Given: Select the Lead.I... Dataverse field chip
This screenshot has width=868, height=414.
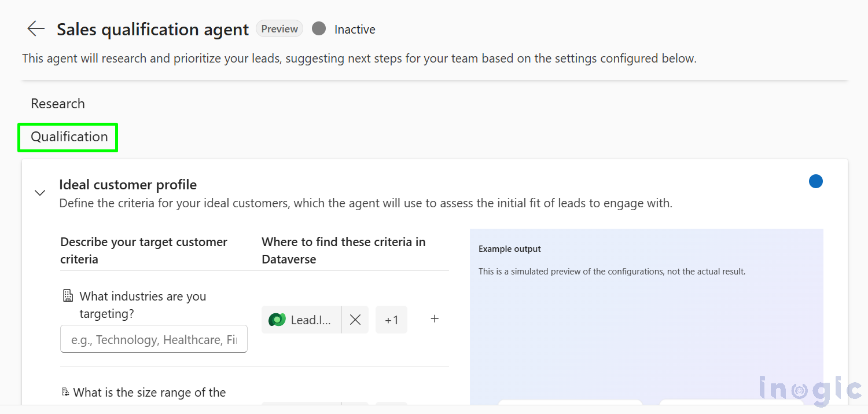Looking at the screenshot, I should [x=301, y=320].
